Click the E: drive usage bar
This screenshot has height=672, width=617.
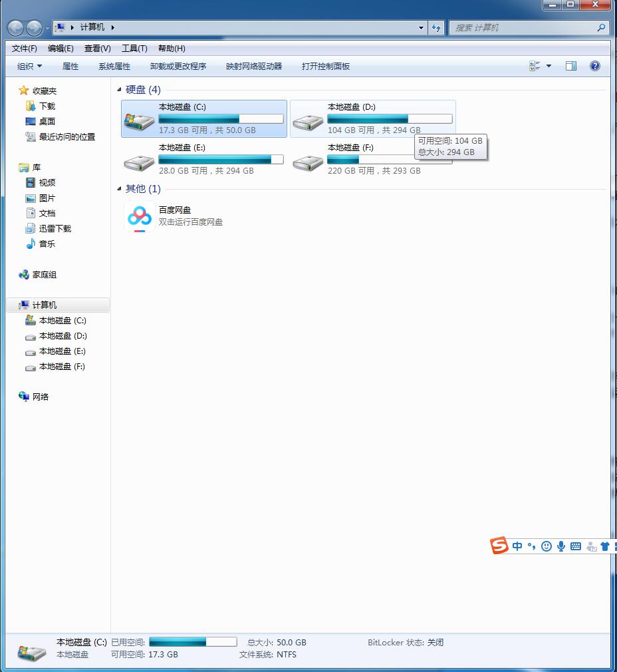(221, 160)
